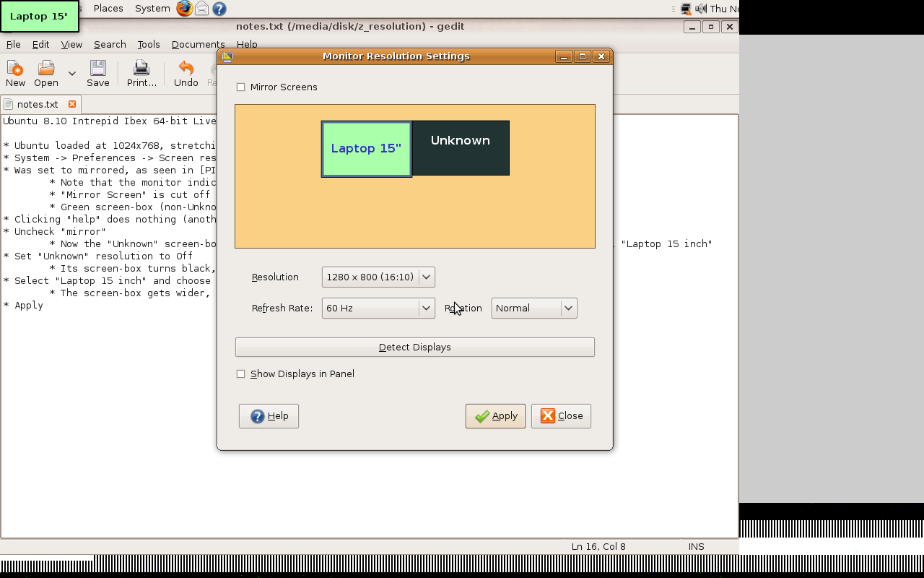Open the Refresh Rate dropdown

(x=378, y=309)
